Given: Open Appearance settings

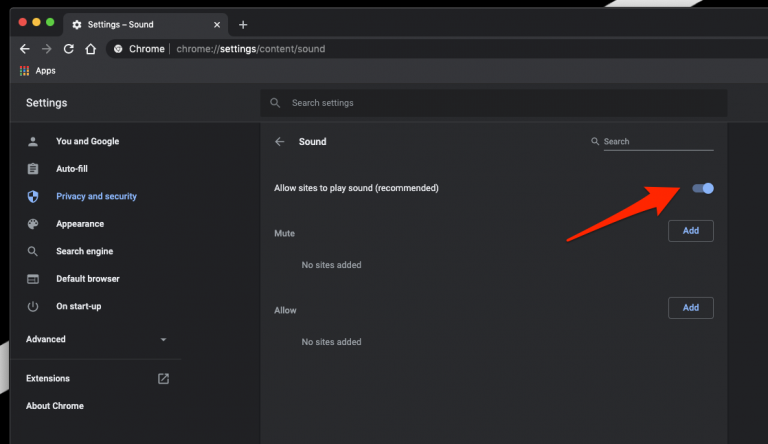Looking at the screenshot, I should [x=80, y=223].
